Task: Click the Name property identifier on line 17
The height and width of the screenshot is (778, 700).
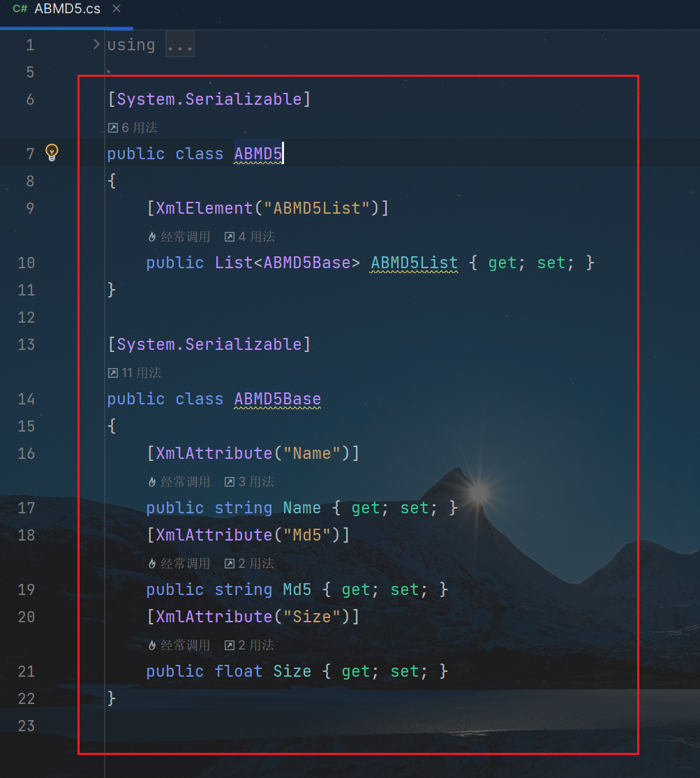Action: [302, 508]
